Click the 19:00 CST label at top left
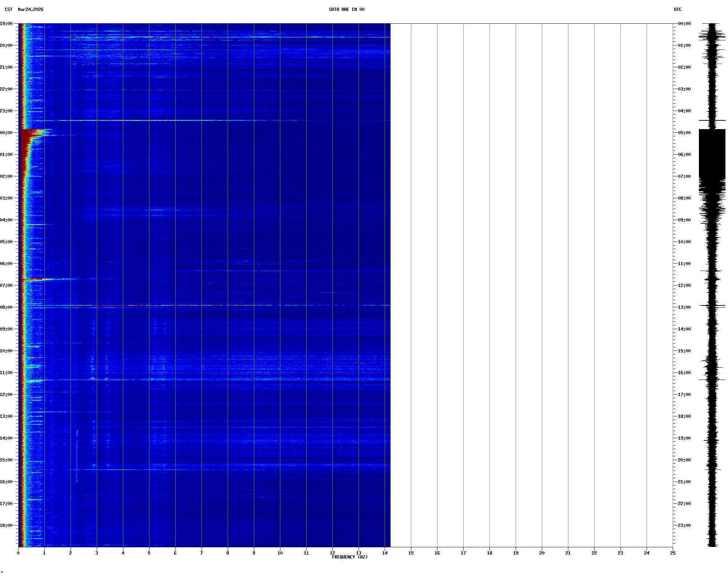728x576 pixels. [6, 24]
